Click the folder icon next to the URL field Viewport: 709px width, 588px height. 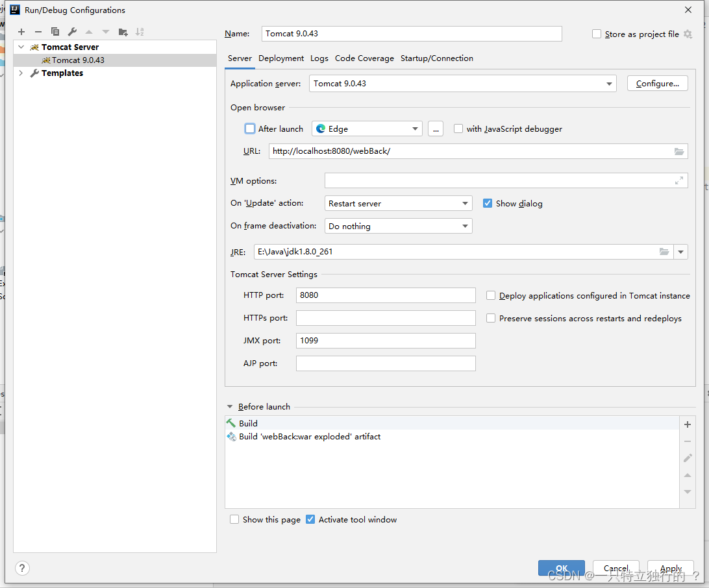679,151
